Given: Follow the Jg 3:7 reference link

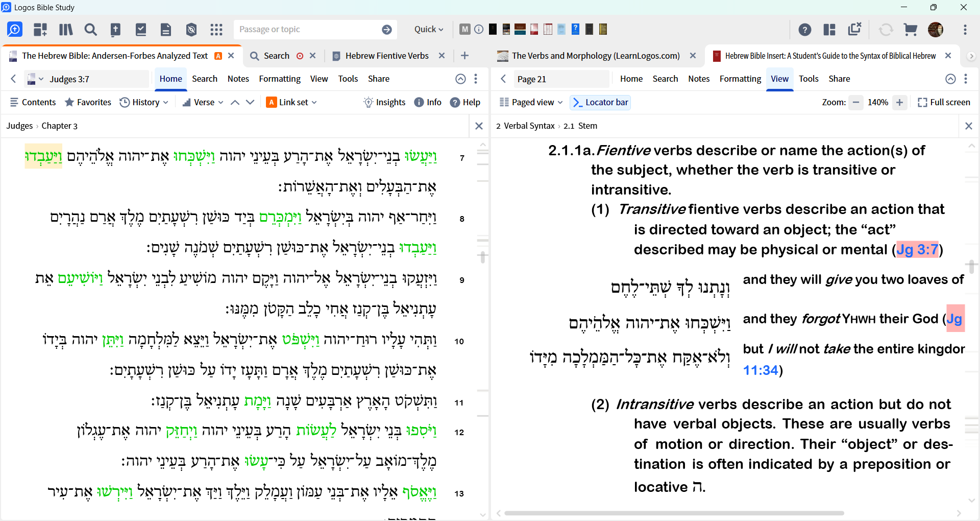Looking at the screenshot, I should point(917,249).
